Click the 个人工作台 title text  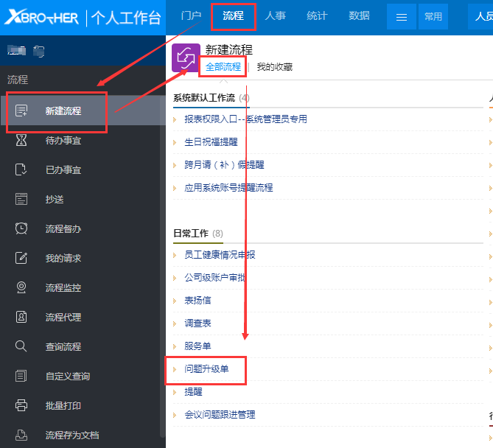[x=126, y=17]
